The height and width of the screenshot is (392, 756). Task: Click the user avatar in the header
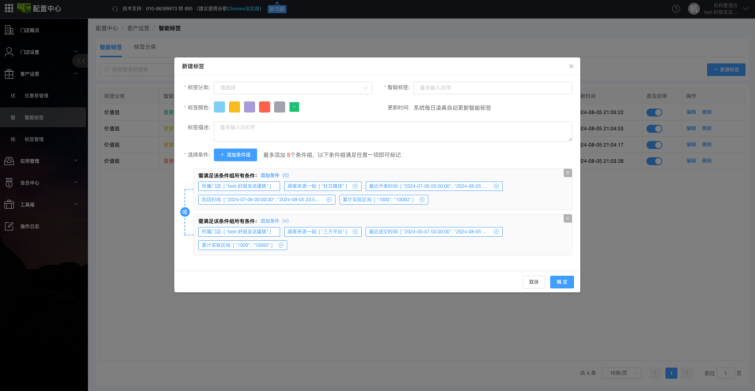tap(694, 9)
